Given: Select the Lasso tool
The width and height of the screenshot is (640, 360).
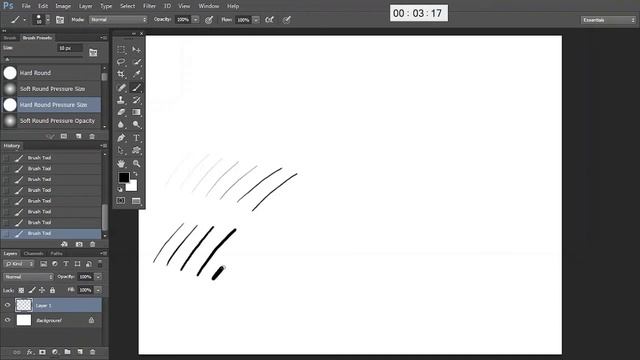Looking at the screenshot, I should pyautogui.click(x=121, y=62).
